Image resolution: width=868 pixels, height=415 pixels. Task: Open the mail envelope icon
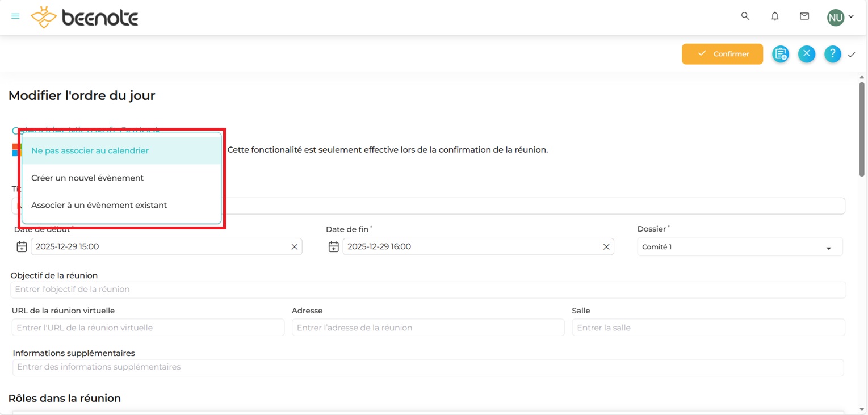click(804, 16)
